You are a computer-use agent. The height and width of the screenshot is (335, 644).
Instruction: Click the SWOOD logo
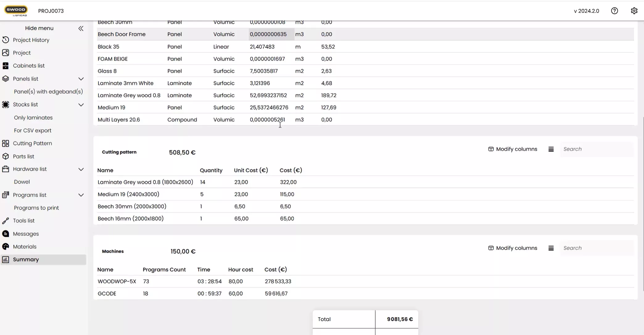click(x=16, y=11)
